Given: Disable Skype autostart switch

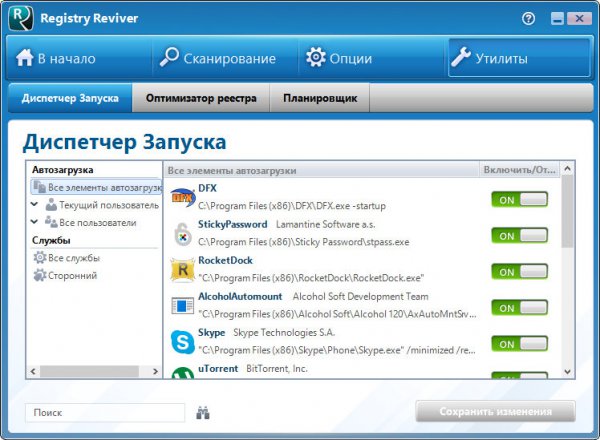Looking at the screenshot, I should (520, 344).
